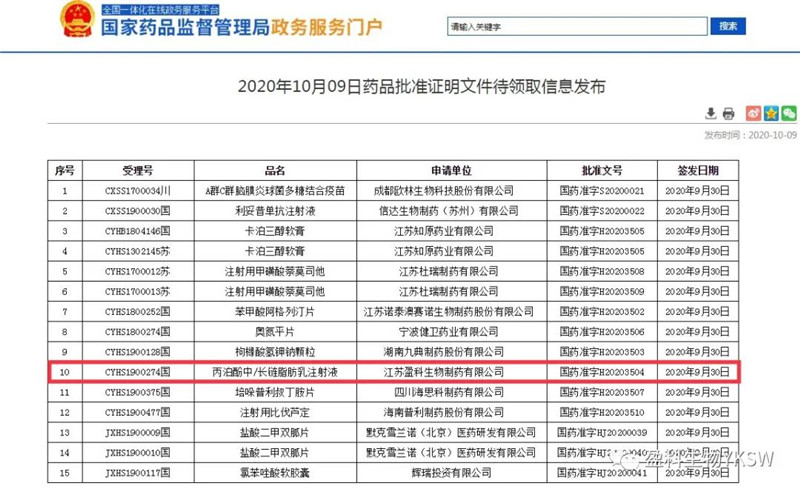This screenshot has height=494, width=800.
Task: Select the 品名 column header
Action: click(x=275, y=171)
